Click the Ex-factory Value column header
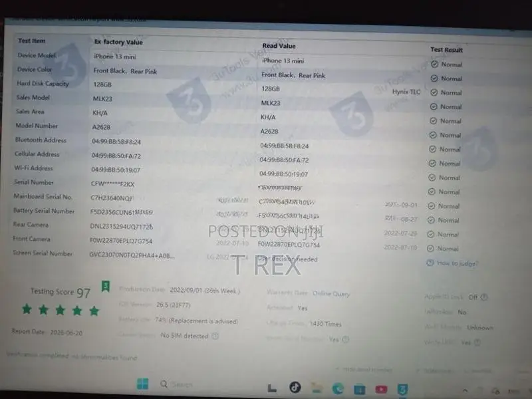Viewport: 532px width, 399px height. coord(118,42)
